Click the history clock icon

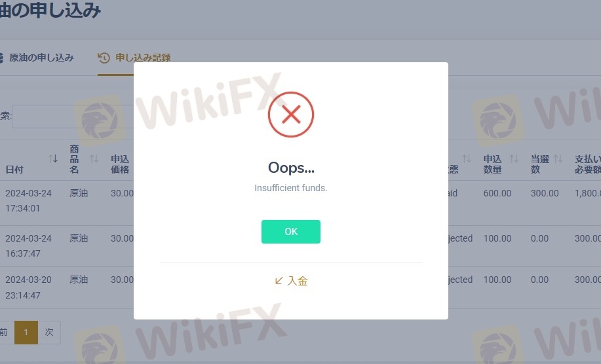point(104,58)
